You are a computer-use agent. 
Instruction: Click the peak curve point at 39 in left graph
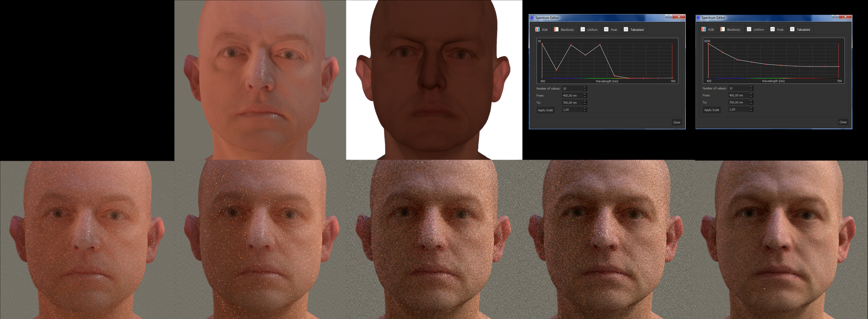542,44
